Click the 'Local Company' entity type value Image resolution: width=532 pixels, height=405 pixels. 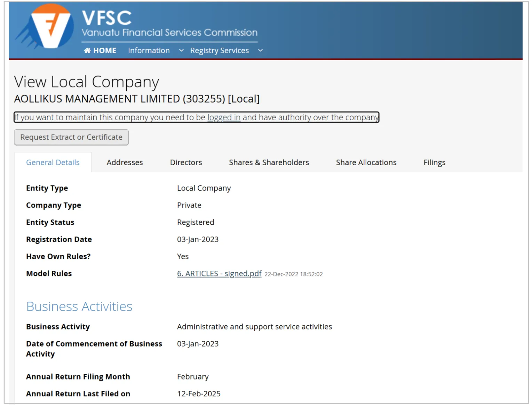tap(204, 188)
